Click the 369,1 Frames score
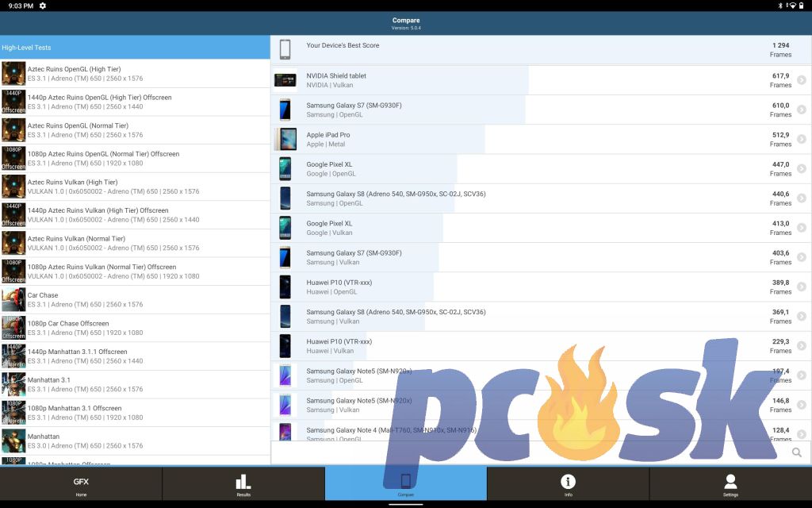Screen dimensions: 812x508 coord(780,317)
